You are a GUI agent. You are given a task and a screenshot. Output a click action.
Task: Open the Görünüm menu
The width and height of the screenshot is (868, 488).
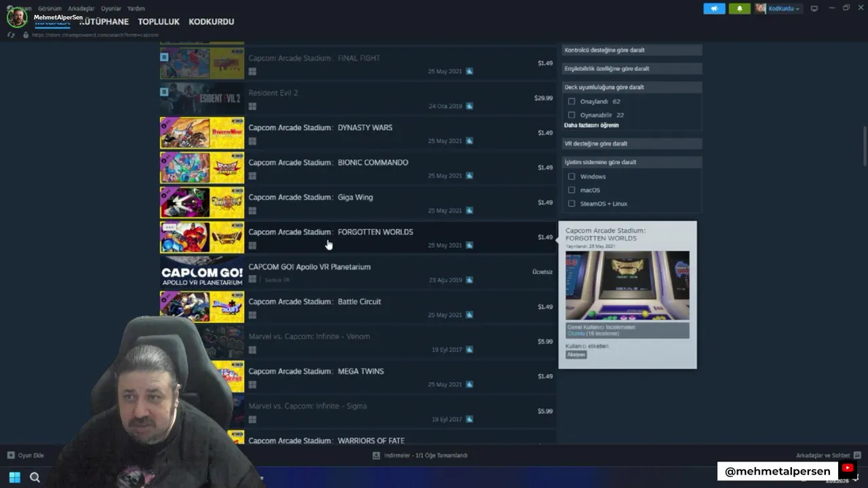coord(50,9)
